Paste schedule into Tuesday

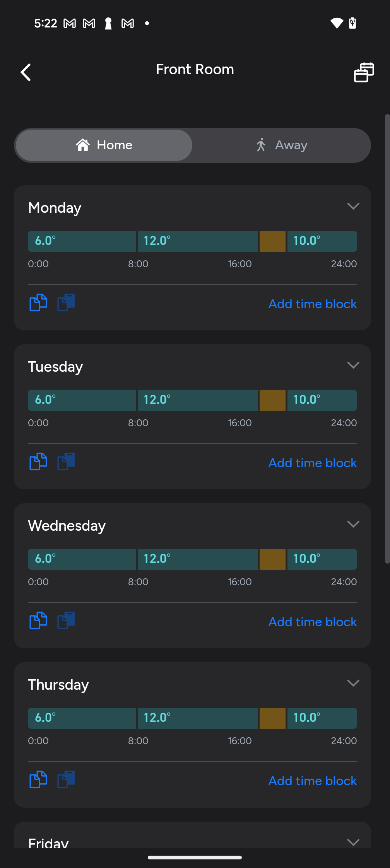[x=66, y=461]
